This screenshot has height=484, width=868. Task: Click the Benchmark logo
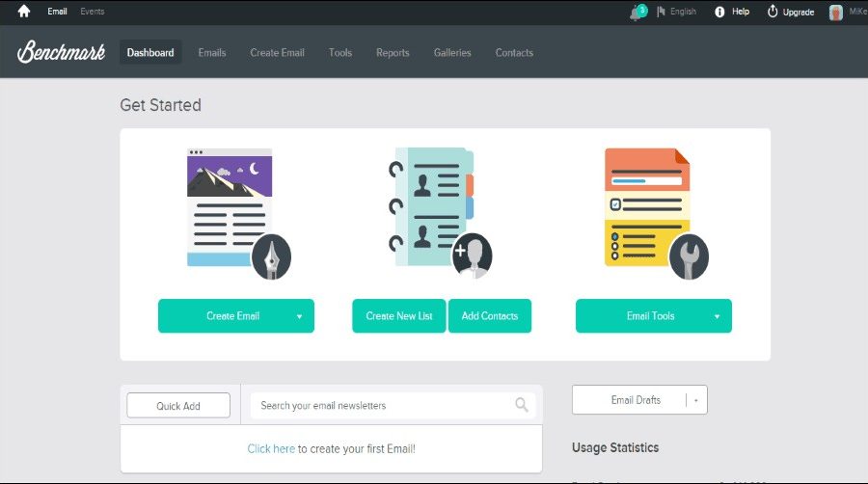[x=60, y=52]
